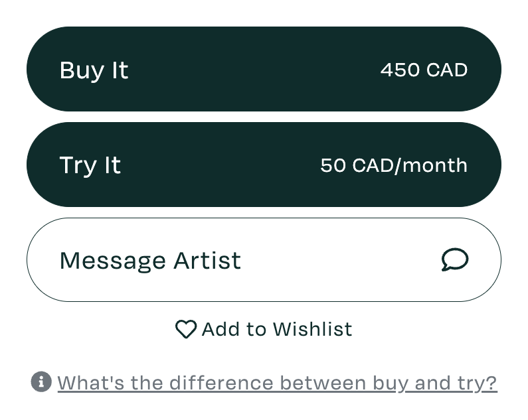Open the buy and try difference link
The image size is (528, 420).
click(x=277, y=383)
